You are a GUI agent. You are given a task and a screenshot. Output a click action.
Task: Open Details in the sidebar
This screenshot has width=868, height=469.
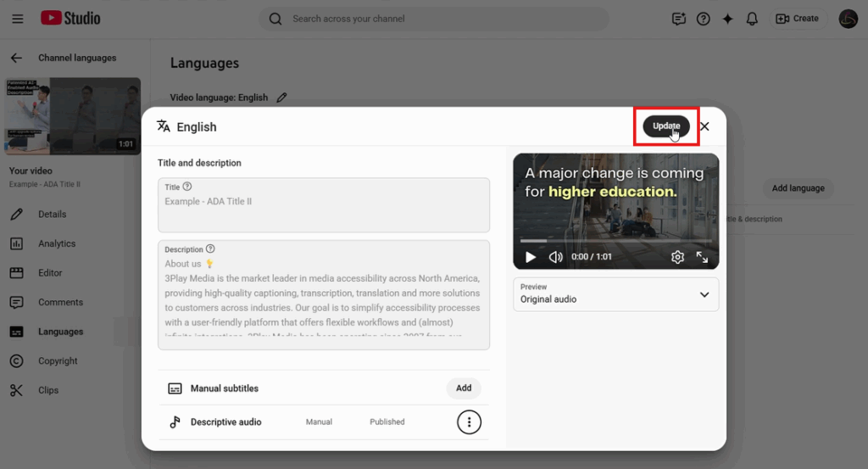tap(52, 215)
